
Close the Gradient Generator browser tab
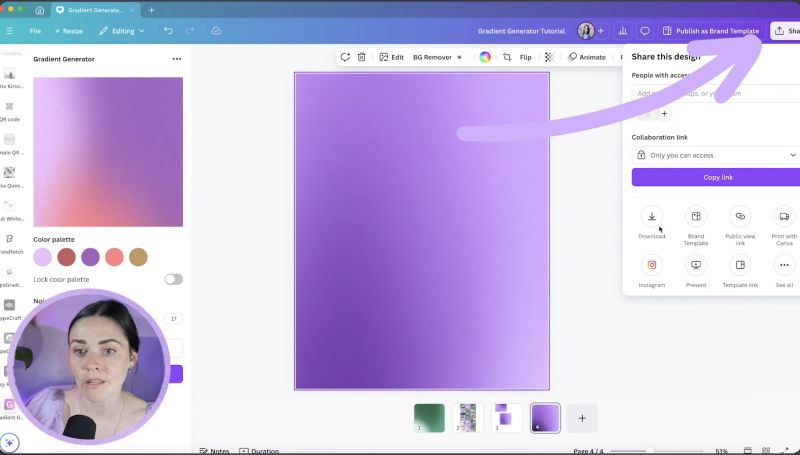click(132, 10)
